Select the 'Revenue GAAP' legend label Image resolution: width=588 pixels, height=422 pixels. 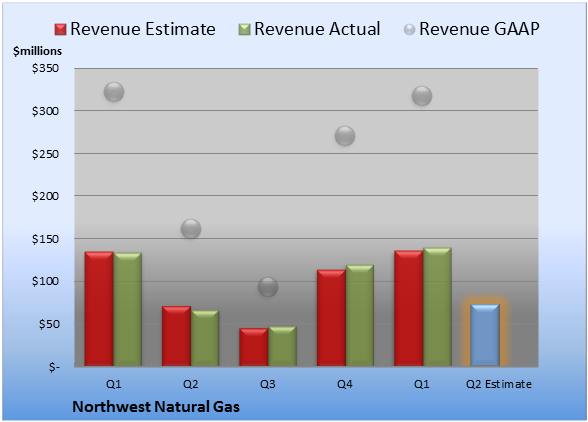[479, 29]
